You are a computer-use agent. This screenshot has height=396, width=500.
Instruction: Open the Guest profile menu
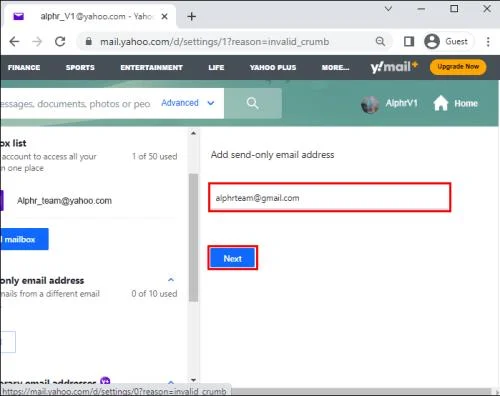coord(448,42)
